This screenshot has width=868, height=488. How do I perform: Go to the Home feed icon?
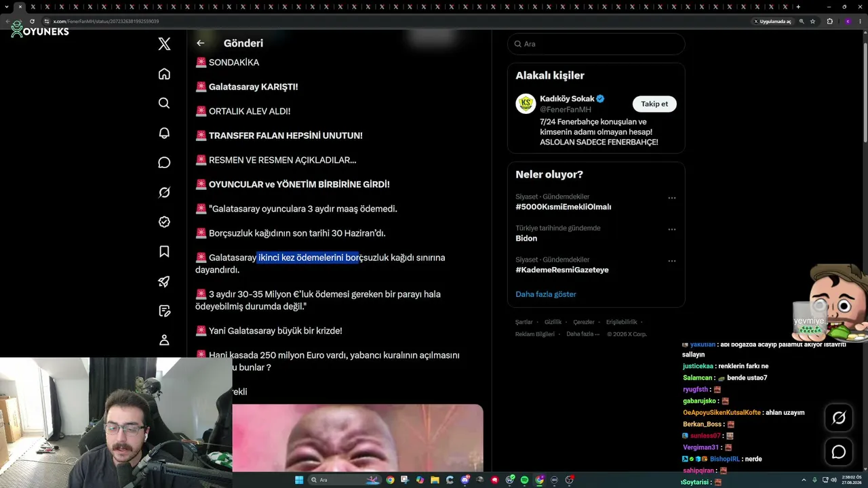[x=164, y=74]
